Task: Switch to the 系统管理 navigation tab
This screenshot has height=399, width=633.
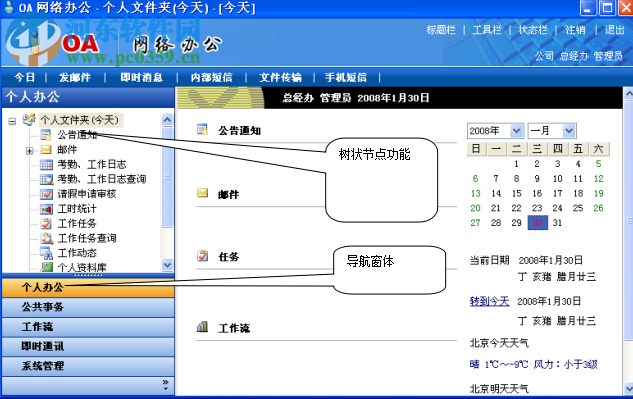Action: 88,366
